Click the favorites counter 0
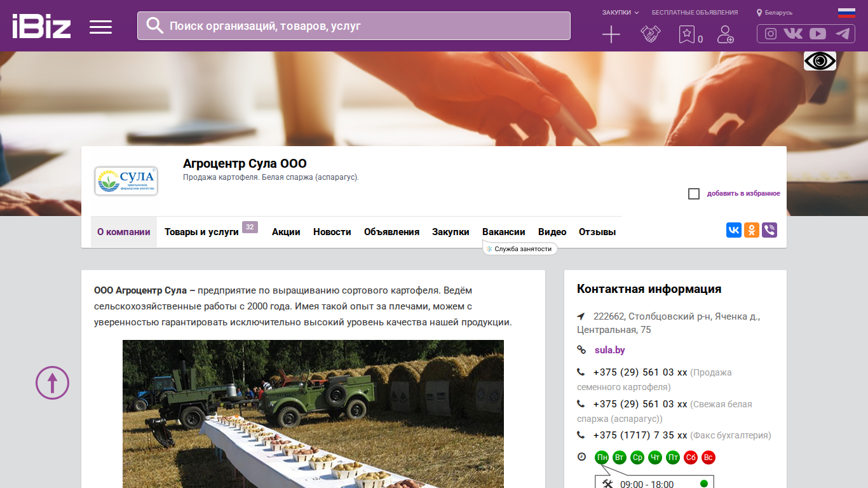 pos(700,39)
